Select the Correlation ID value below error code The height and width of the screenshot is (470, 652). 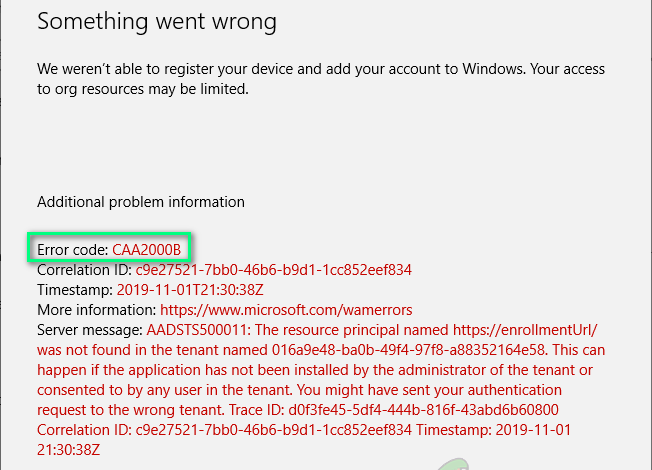[x=273, y=270]
